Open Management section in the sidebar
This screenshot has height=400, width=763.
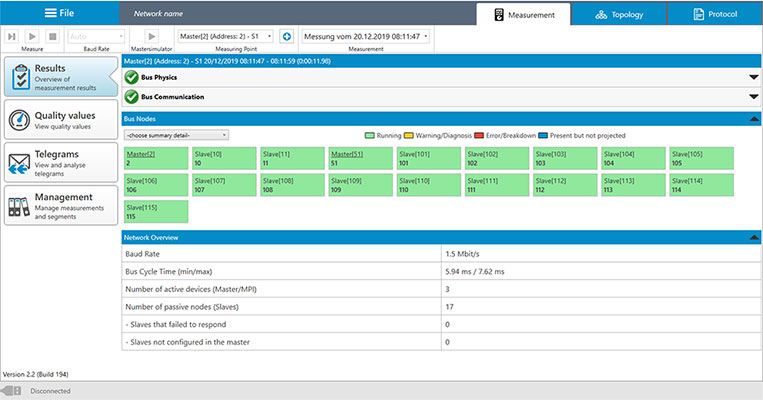(60, 203)
